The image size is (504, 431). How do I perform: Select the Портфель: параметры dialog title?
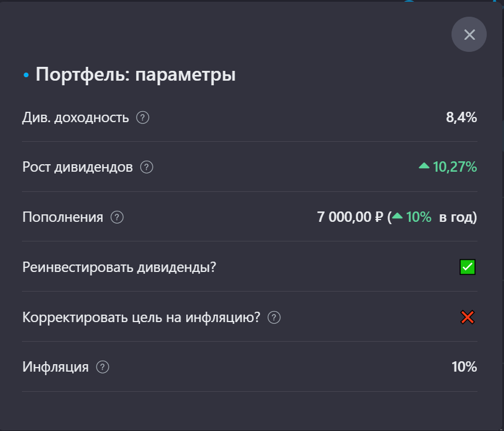(136, 74)
